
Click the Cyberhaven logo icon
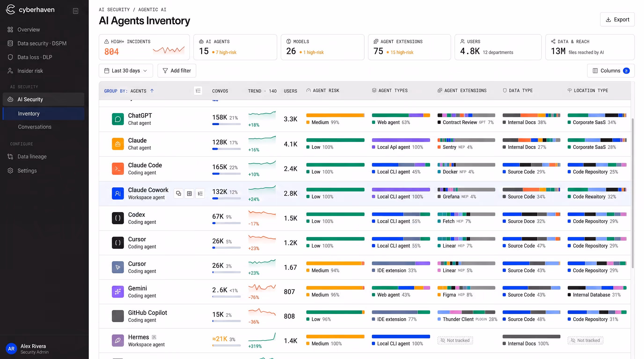point(10,10)
